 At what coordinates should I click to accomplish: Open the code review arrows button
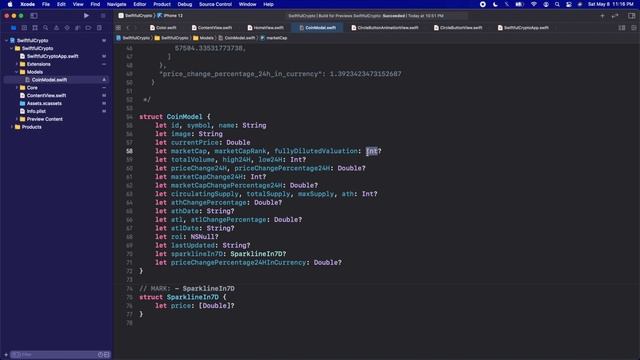[615, 16]
